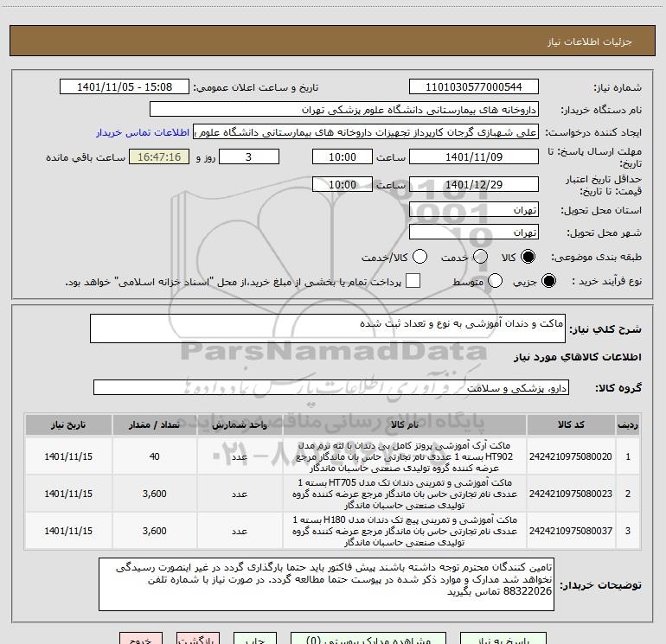Click the H180 product name cell
This screenshot has height=644, width=666.
pyautogui.click(x=405, y=531)
